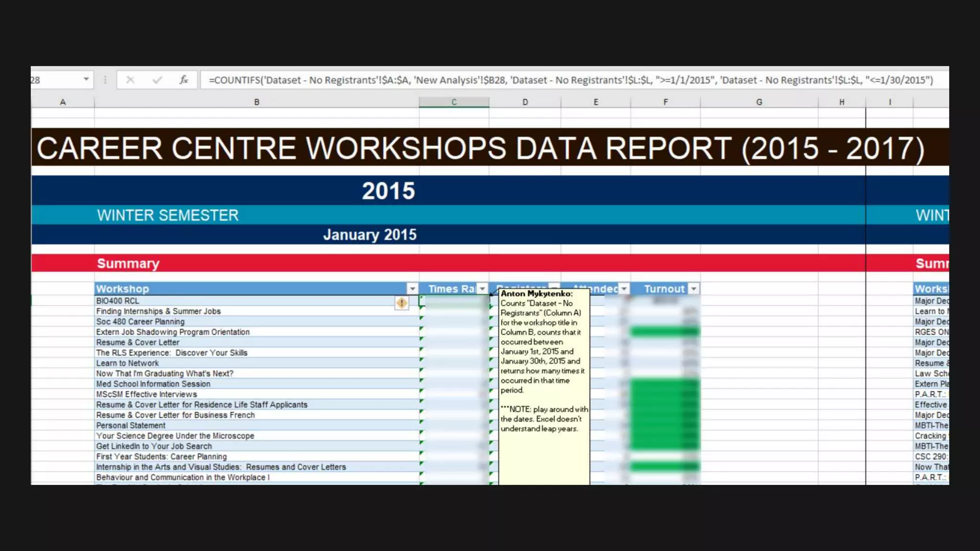Open the Name Box dropdown arrow
The width and height of the screenshot is (980, 551).
pos(86,79)
